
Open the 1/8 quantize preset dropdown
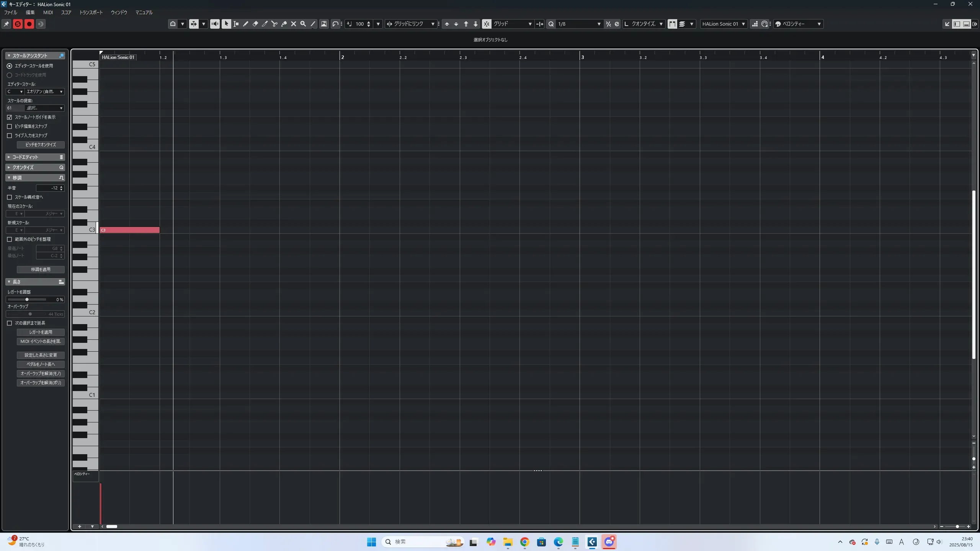599,24
